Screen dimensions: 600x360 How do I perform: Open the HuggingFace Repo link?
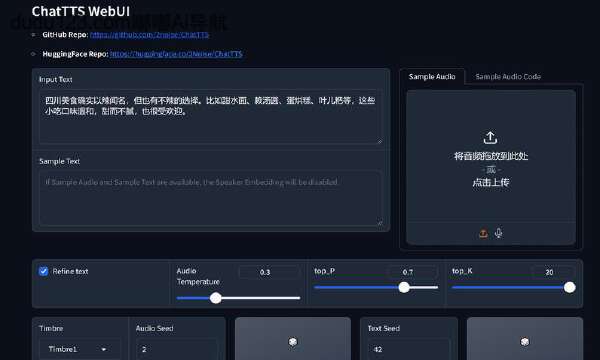pos(176,54)
